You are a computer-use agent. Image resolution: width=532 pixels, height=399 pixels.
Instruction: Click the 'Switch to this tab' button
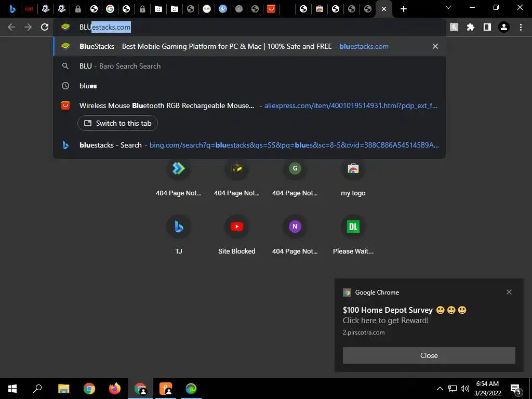117,123
